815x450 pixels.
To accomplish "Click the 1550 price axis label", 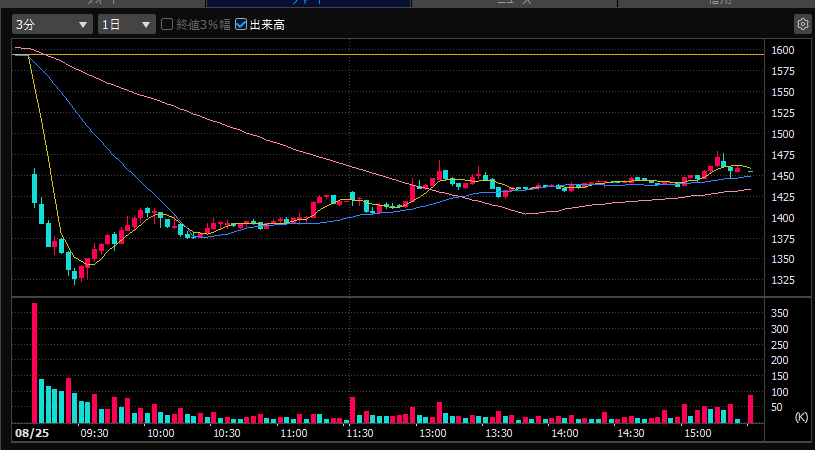I will [x=783, y=92].
